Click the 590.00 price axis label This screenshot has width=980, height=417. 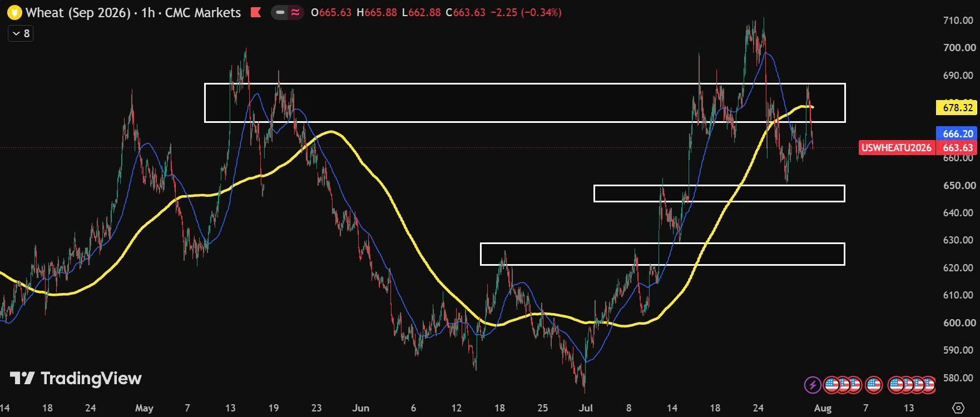[x=958, y=350]
